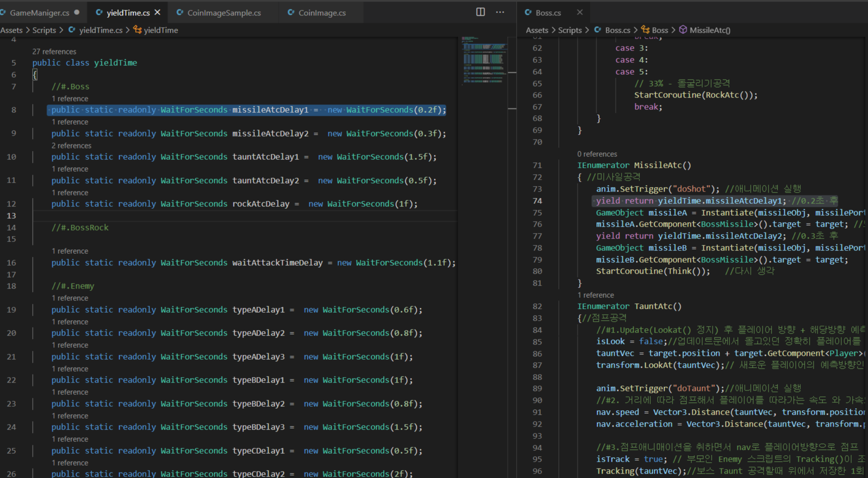
Task: Click '0 references' above MissileAtc
Action: (x=597, y=154)
